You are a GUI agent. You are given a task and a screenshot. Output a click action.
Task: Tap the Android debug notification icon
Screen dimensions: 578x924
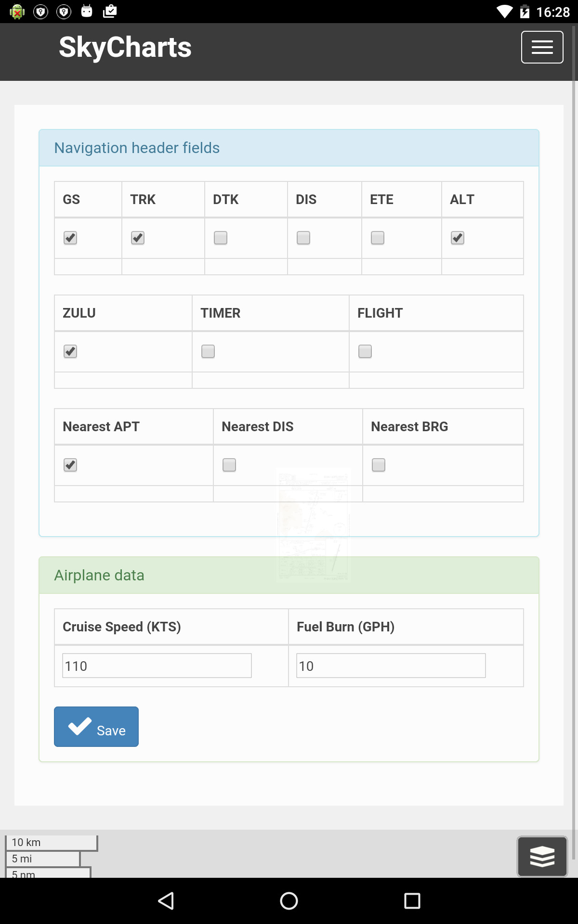(x=17, y=12)
